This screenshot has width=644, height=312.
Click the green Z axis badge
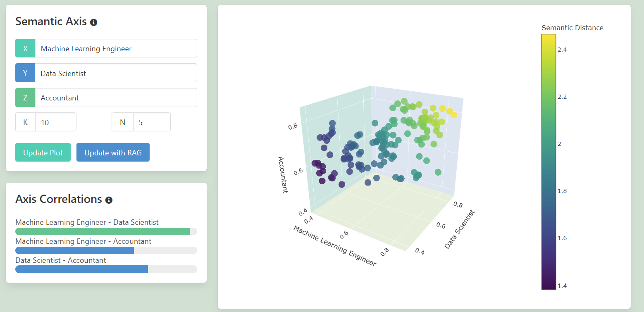(x=25, y=98)
